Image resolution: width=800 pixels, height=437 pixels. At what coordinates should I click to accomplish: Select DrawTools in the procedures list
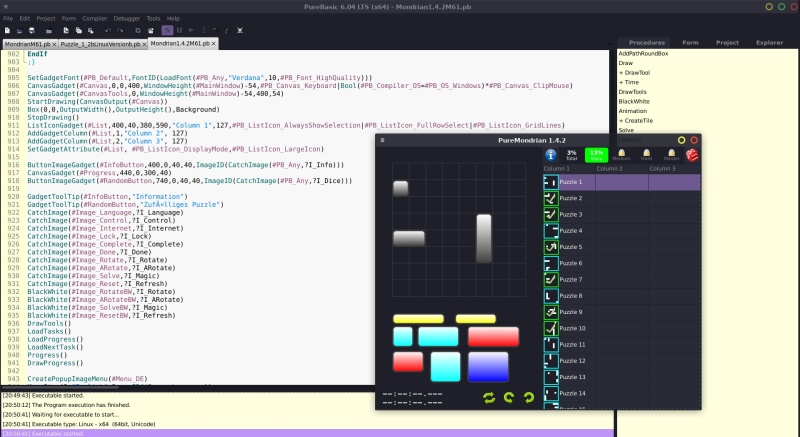tap(632, 92)
